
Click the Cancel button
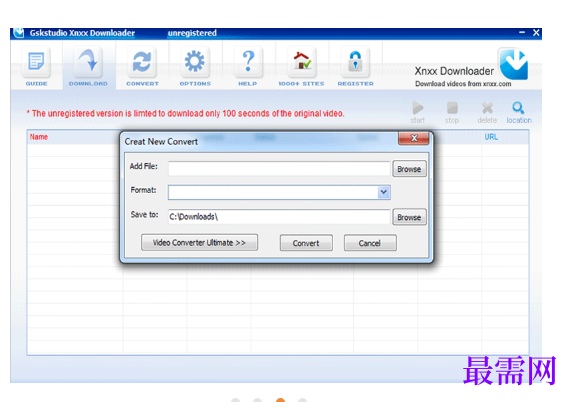tap(370, 243)
